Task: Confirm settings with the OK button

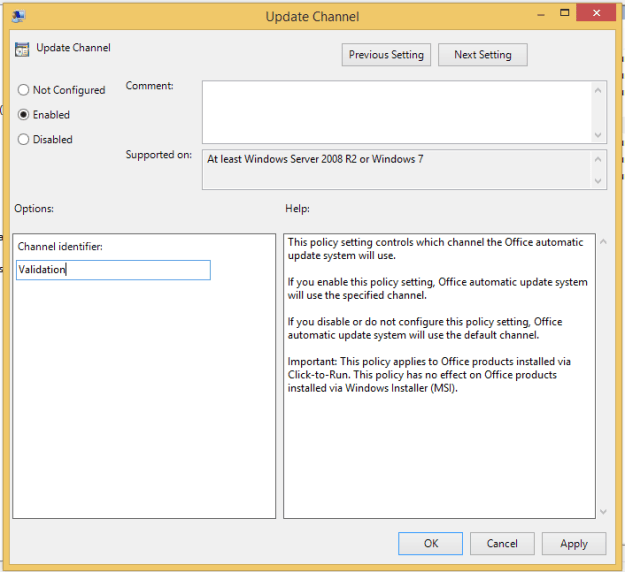Action: [430, 543]
